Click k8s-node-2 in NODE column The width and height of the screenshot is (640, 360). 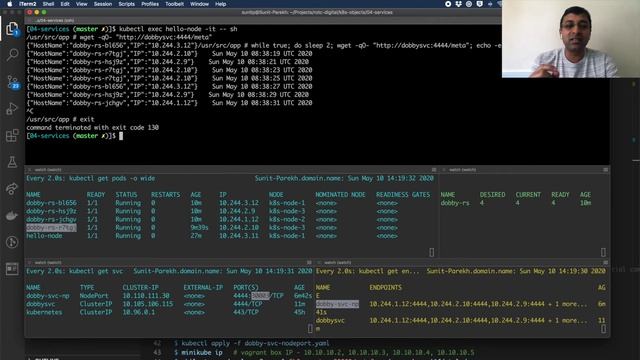(287, 219)
